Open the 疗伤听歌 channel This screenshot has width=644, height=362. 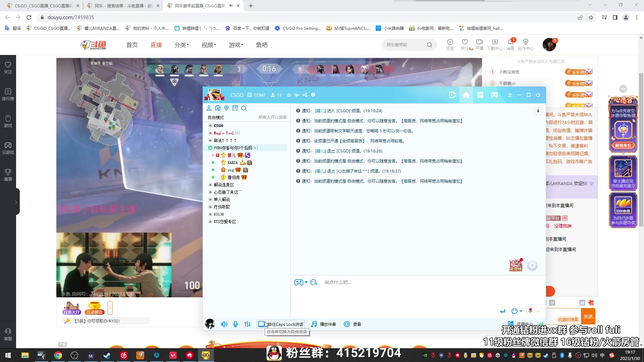click(x=222, y=207)
